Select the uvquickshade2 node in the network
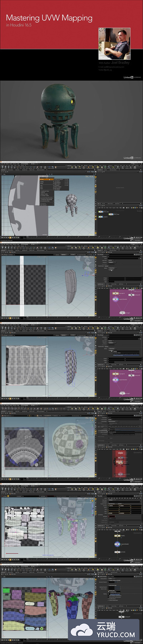This screenshot has width=143, height=644. (x=117, y=544)
